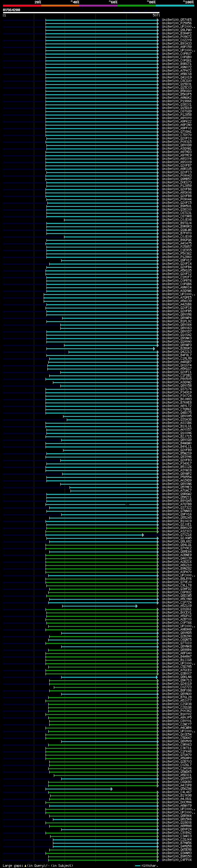This screenshot has height=868, width=197.
Task: Open hit UniRef100_P25856
Action: click(x=177, y=23)
